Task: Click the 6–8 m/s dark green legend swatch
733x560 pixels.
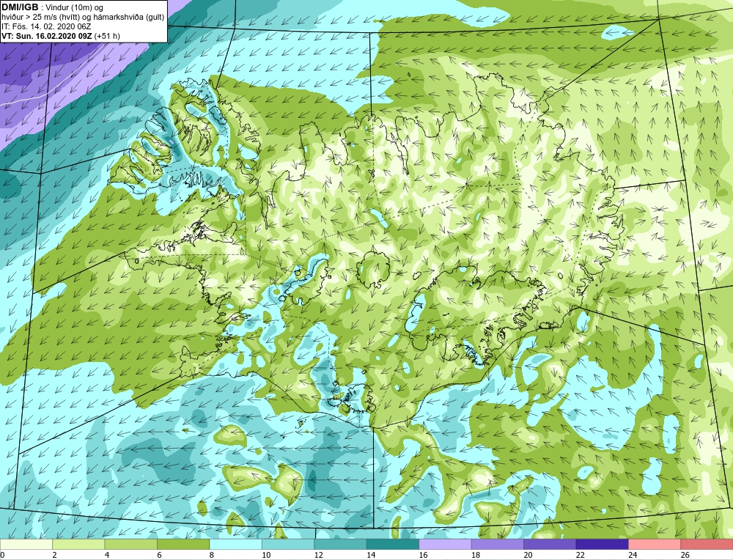Action: tap(183, 544)
